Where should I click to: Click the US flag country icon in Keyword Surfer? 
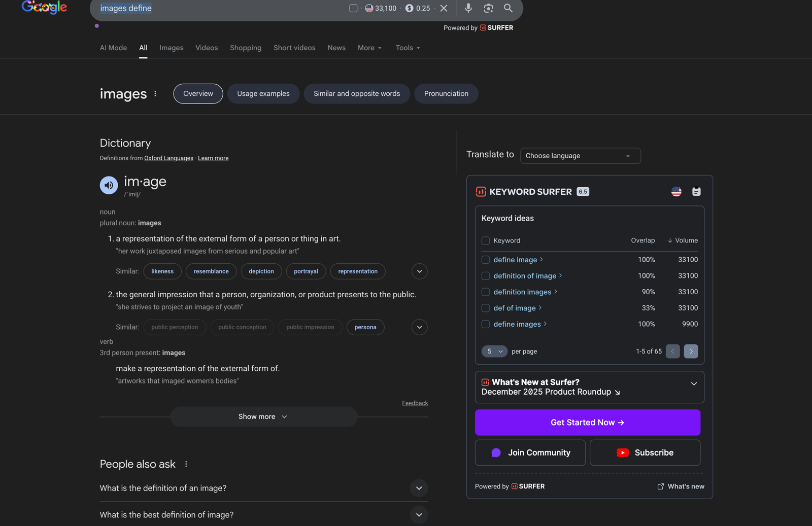676,192
